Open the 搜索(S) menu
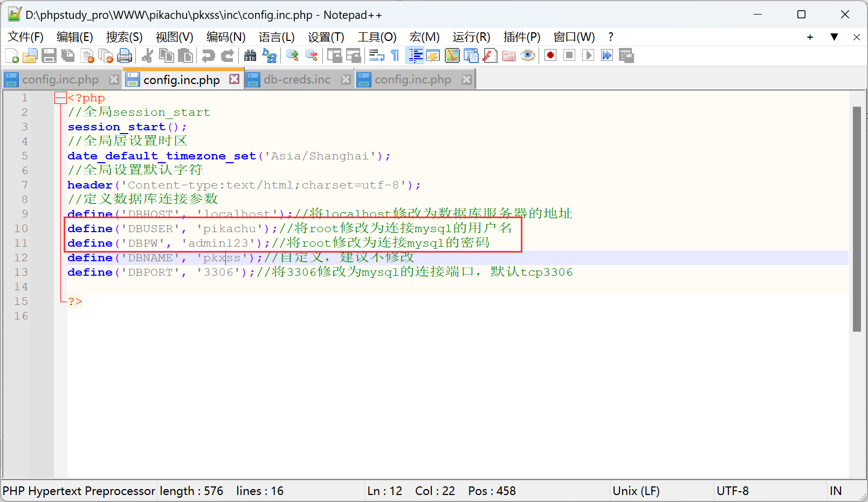The width and height of the screenshot is (868, 502). coord(125,37)
